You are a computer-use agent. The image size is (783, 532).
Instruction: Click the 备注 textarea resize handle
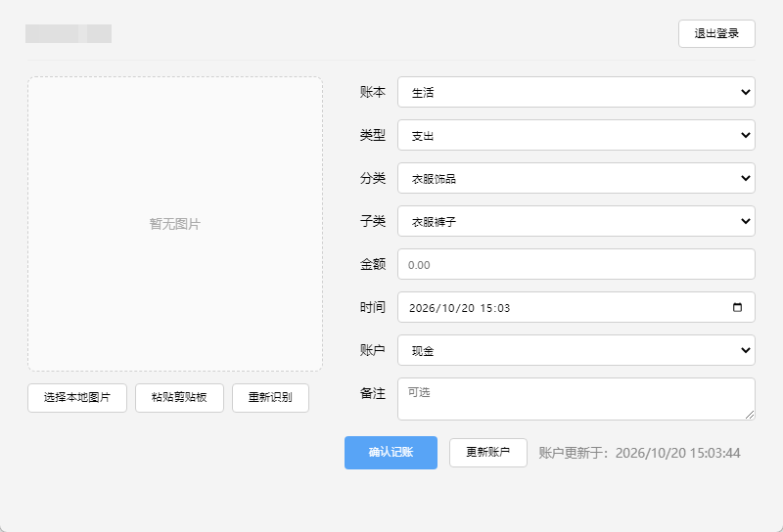(x=750, y=415)
